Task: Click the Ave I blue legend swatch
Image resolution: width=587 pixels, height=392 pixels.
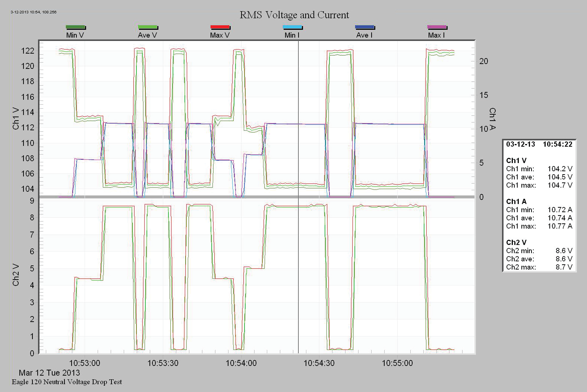Action: (365, 27)
